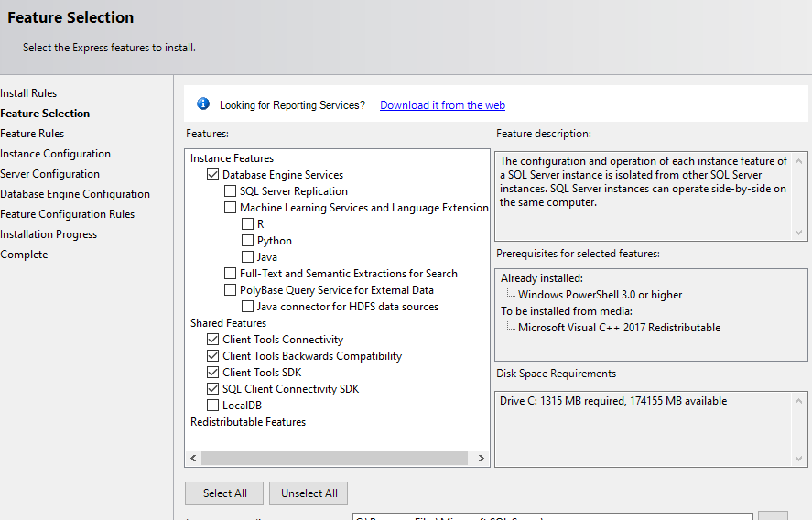The height and width of the screenshot is (520, 812).
Task: Uncheck Client Tools Backwards Compatibility
Action: click(x=212, y=356)
